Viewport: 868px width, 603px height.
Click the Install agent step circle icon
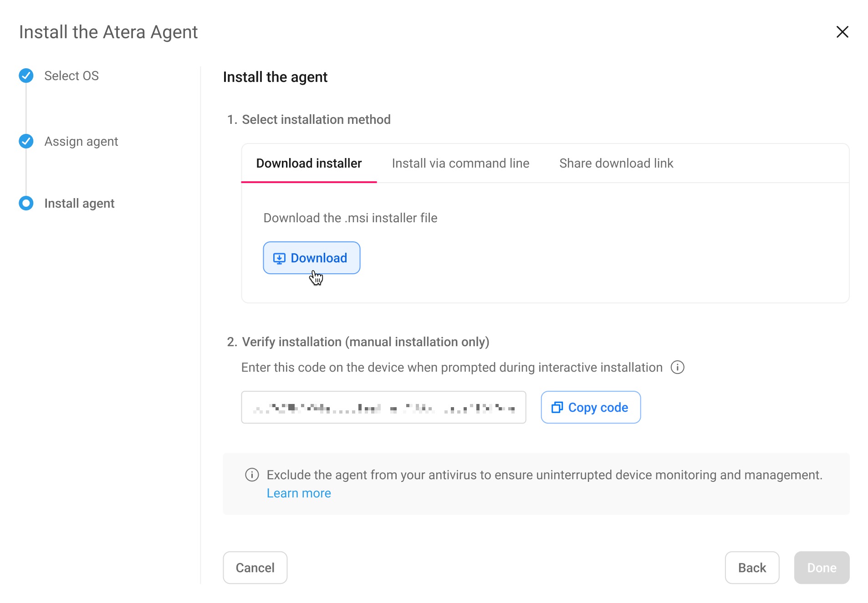pyautogui.click(x=26, y=203)
